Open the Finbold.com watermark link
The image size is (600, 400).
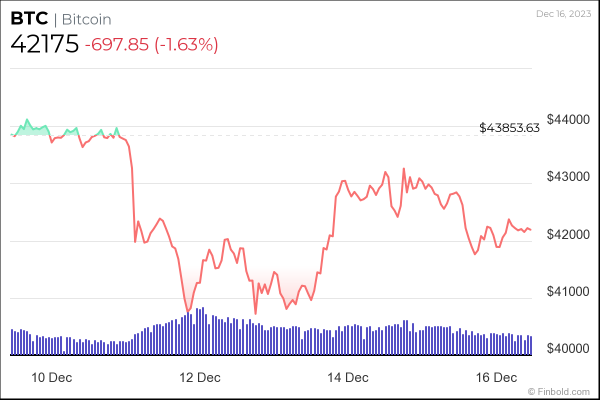567,391
